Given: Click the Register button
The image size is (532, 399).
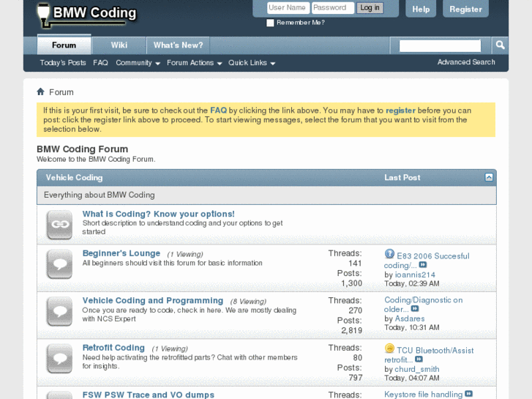Looking at the screenshot, I should pos(465,10).
